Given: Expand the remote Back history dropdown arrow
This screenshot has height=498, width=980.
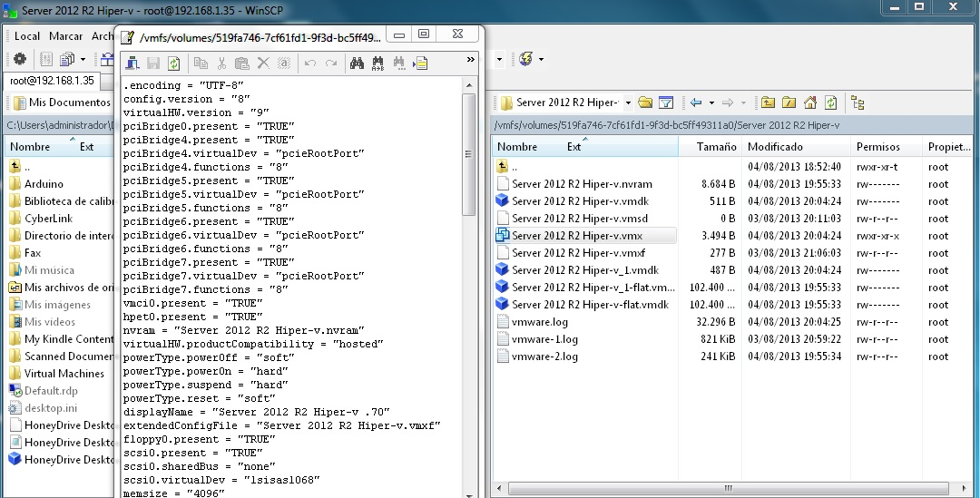Looking at the screenshot, I should tap(711, 103).
